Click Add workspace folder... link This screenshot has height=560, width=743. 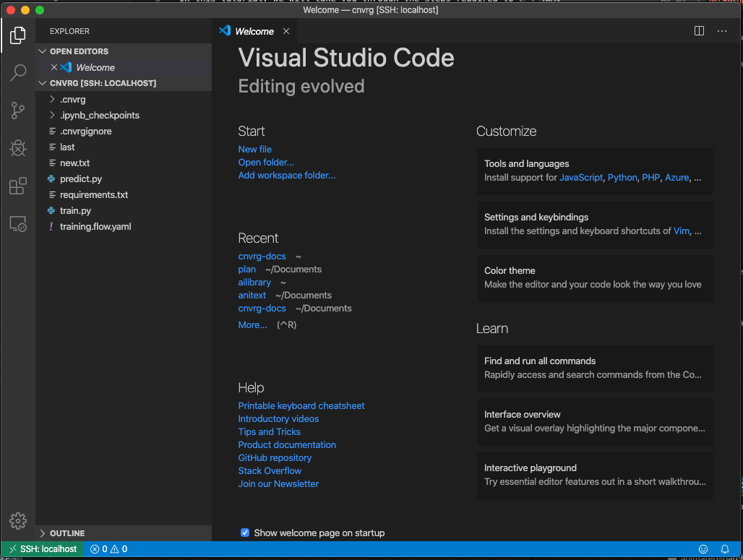[287, 176]
